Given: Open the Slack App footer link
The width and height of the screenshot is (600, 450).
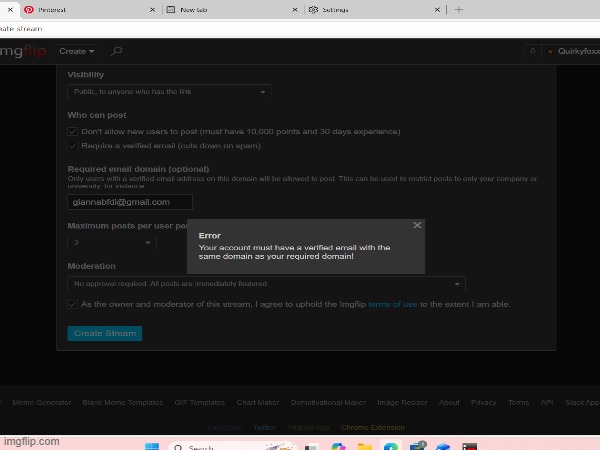Looking at the screenshot, I should click(582, 403).
